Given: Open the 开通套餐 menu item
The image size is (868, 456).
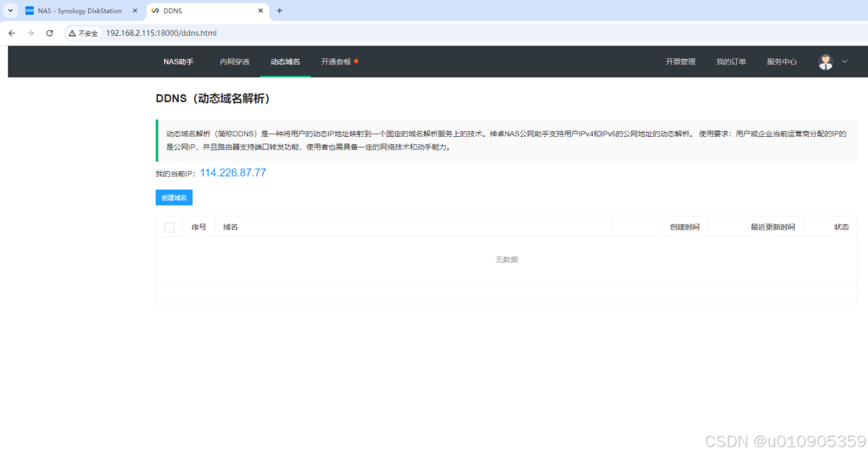Looking at the screenshot, I should [x=336, y=62].
